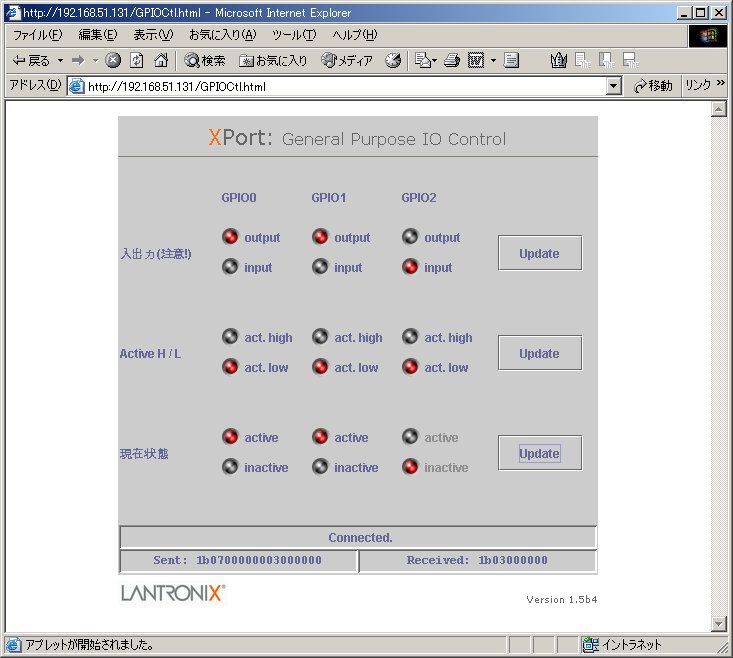Click the Home icon in toolbar
Image resolution: width=733 pixels, height=658 pixels.
click(x=161, y=60)
